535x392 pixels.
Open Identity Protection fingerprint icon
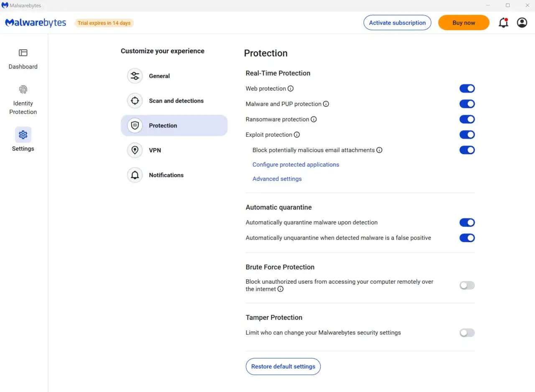click(x=23, y=89)
